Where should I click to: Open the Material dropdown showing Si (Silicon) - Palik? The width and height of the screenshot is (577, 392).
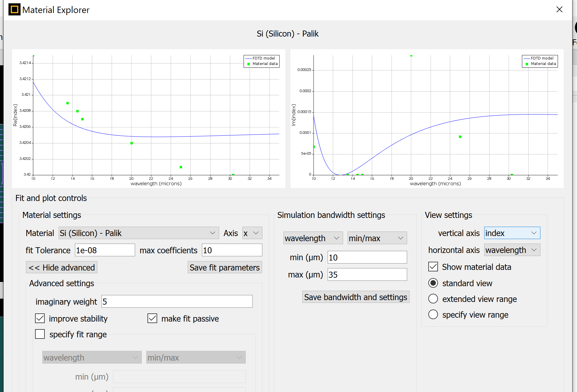click(138, 233)
